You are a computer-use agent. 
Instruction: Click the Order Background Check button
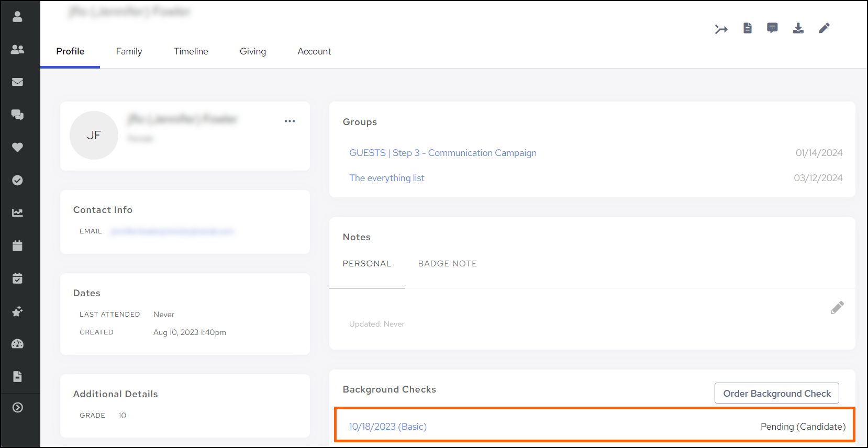776,394
